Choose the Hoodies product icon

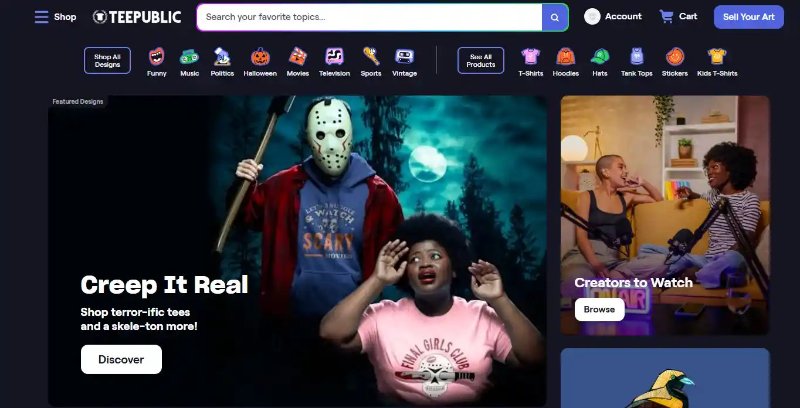[x=566, y=56]
